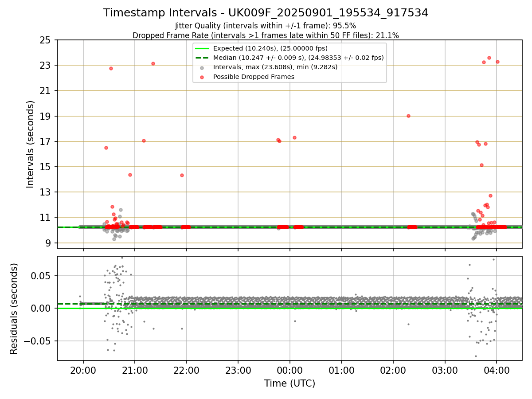The width and height of the screenshot is (532, 399).
Task: Click the '23' tick on the intervals axis
Action: point(45,66)
